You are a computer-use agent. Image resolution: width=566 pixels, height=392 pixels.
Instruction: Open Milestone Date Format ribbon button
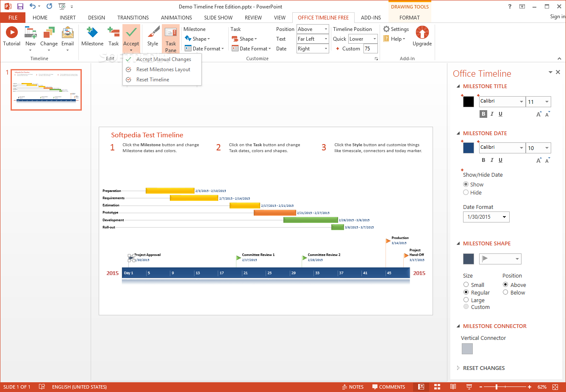pos(204,49)
